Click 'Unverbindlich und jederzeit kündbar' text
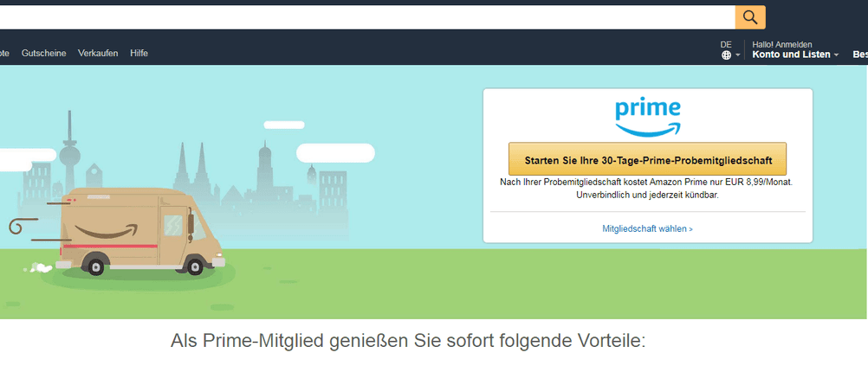The width and height of the screenshot is (868, 372). tap(648, 196)
